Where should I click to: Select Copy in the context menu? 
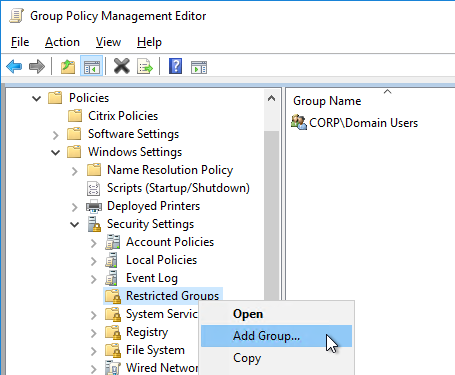click(x=247, y=358)
